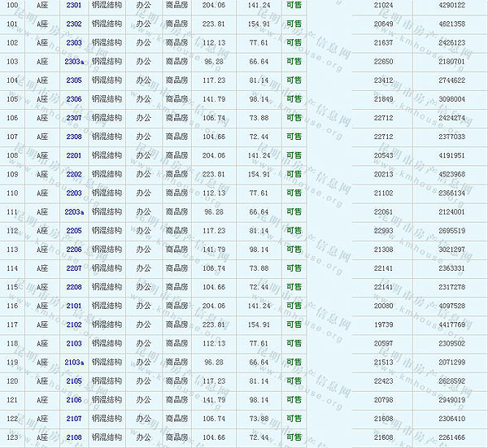
Task: Open room number 2101 link
Action: [x=74, y=306]
